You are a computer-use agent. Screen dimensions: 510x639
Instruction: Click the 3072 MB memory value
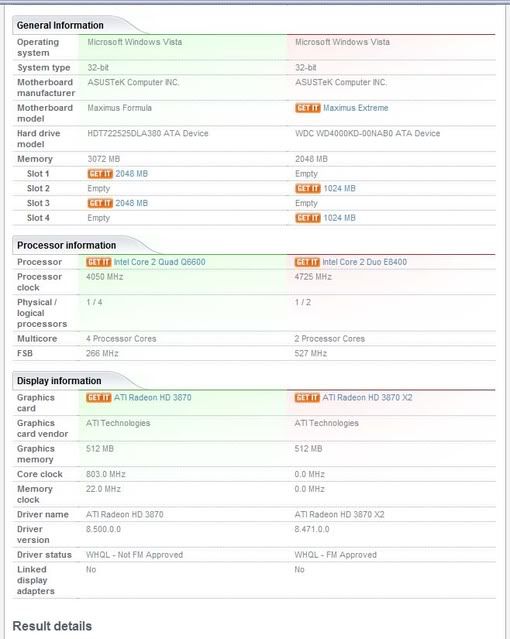pyautogui.click(x=104, y=159)
